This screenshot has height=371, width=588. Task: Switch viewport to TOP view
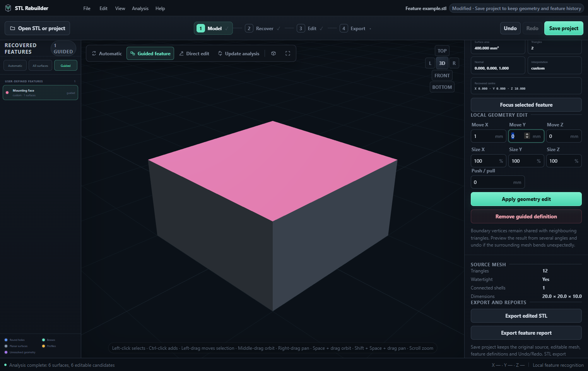tap(442, 51)
